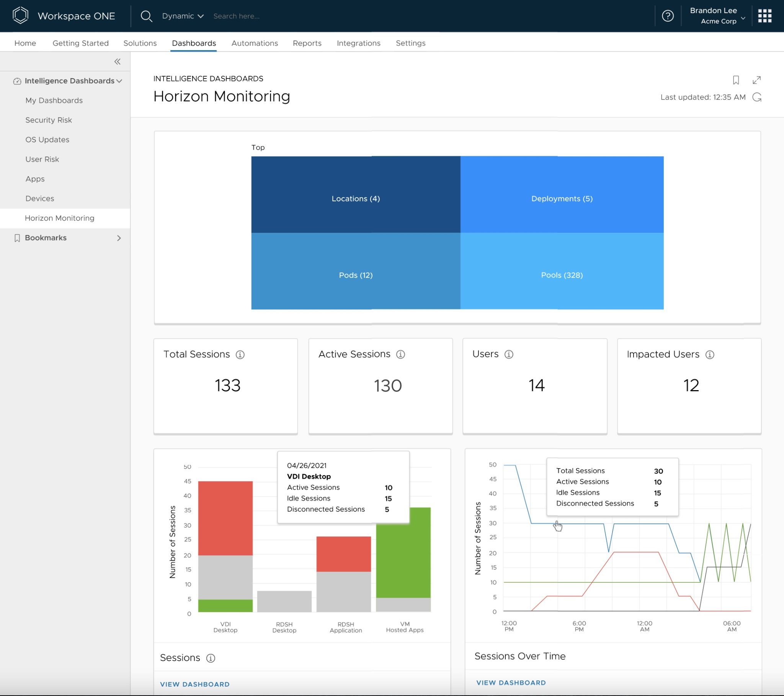The width and height of the screenshot is (784, 696).
Task: Switch to the Reports tab
Action: pyautogui.click(x=307, y=43)
